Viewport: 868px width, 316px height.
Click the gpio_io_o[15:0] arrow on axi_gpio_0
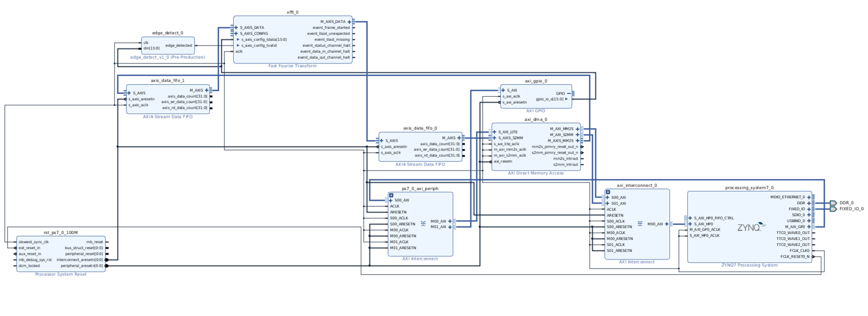(566, 99)
